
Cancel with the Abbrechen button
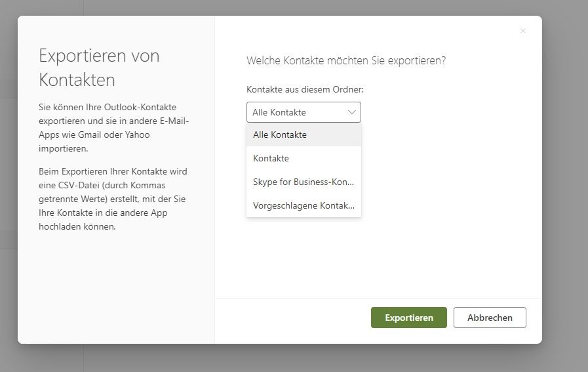(490, 318)
